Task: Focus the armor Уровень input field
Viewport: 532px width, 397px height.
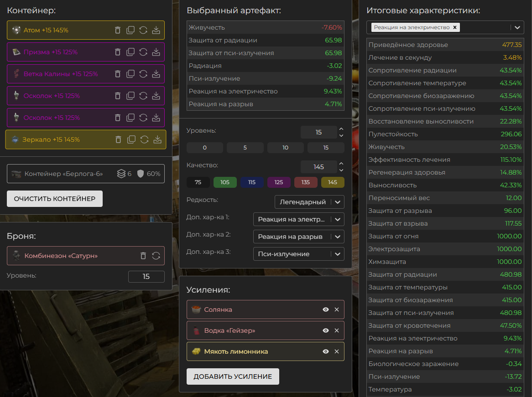Action: tap(146, 277)
